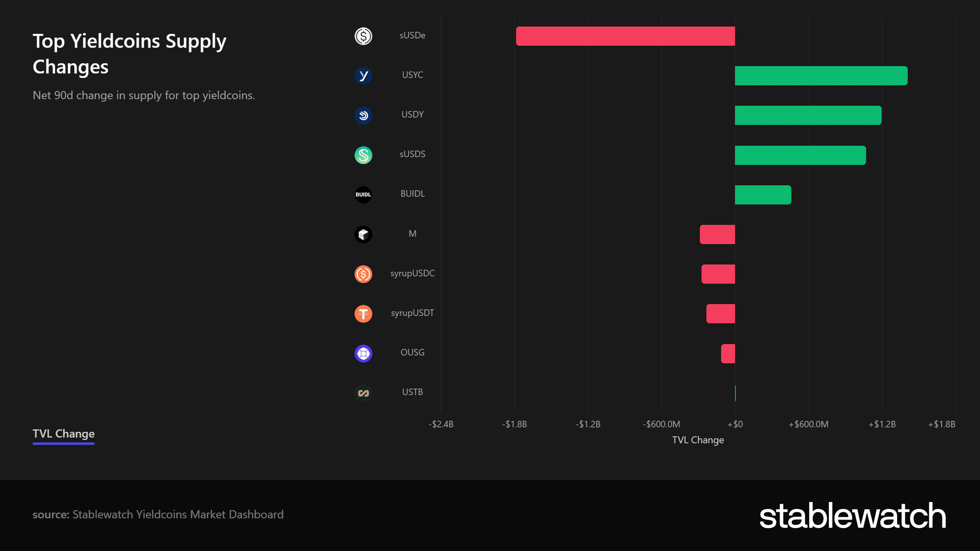Select the green sUSDS bar
The height and width of the screenshot is (551, 980).
coord(800,155)
